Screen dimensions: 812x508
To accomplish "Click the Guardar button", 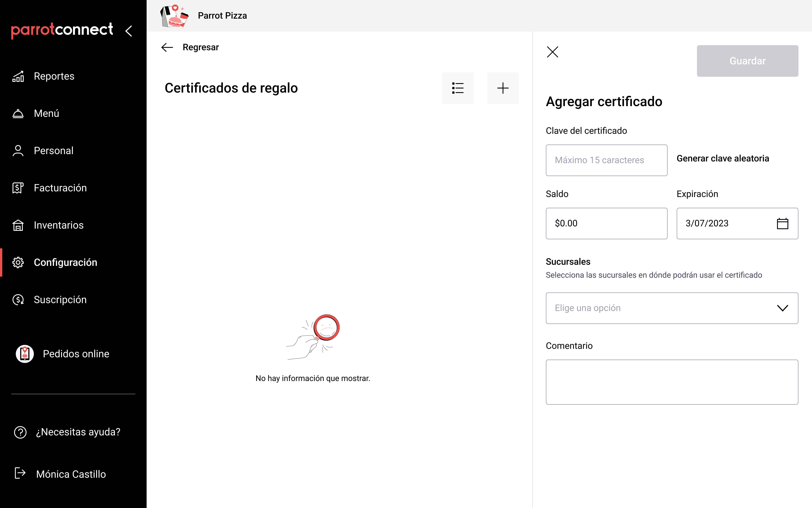I will (747, 61).
